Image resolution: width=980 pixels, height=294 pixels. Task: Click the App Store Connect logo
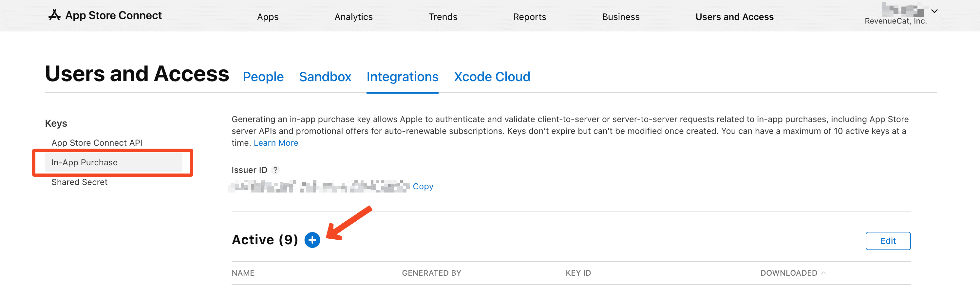tap(105, 16)
